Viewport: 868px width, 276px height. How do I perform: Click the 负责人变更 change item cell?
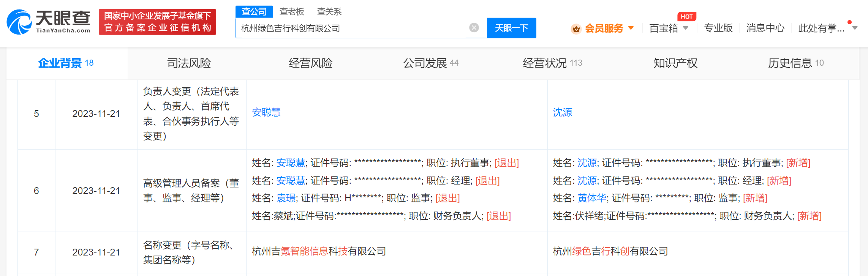coord(191,114)
